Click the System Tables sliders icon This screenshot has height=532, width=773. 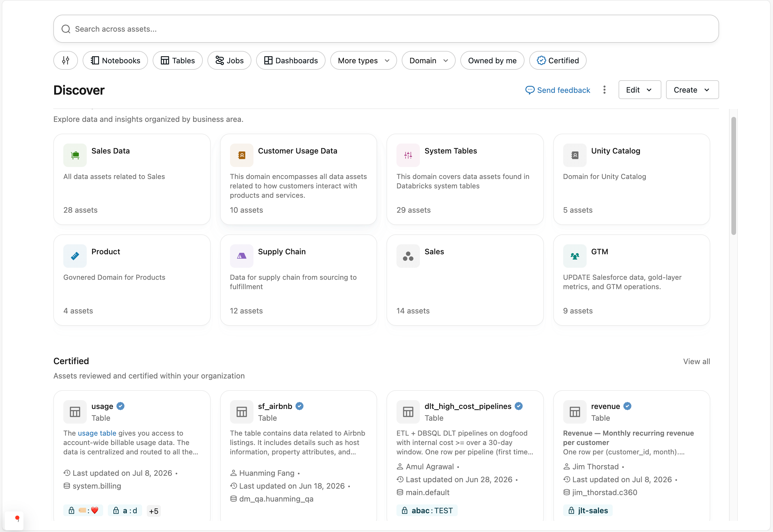point(408,155)
